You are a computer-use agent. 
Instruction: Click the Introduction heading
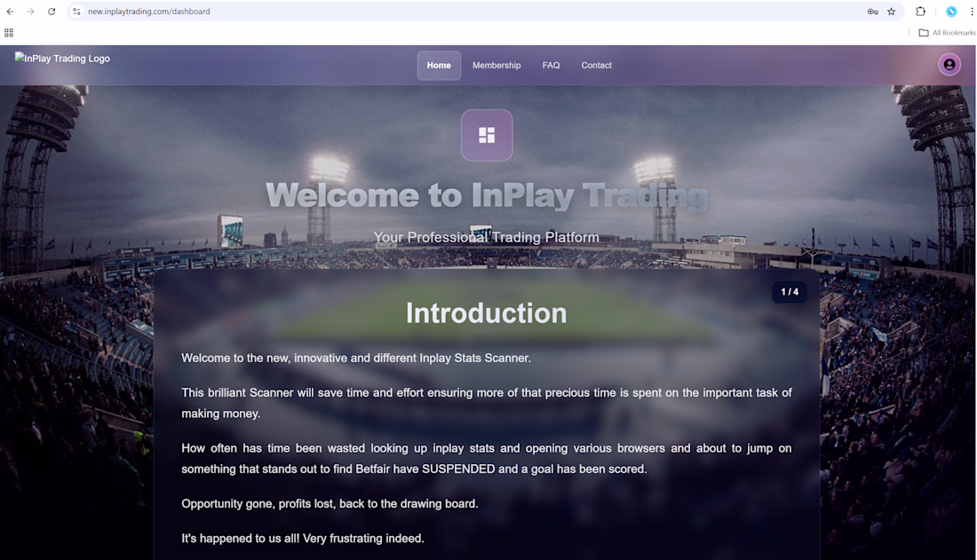click(x=487, y=313)
